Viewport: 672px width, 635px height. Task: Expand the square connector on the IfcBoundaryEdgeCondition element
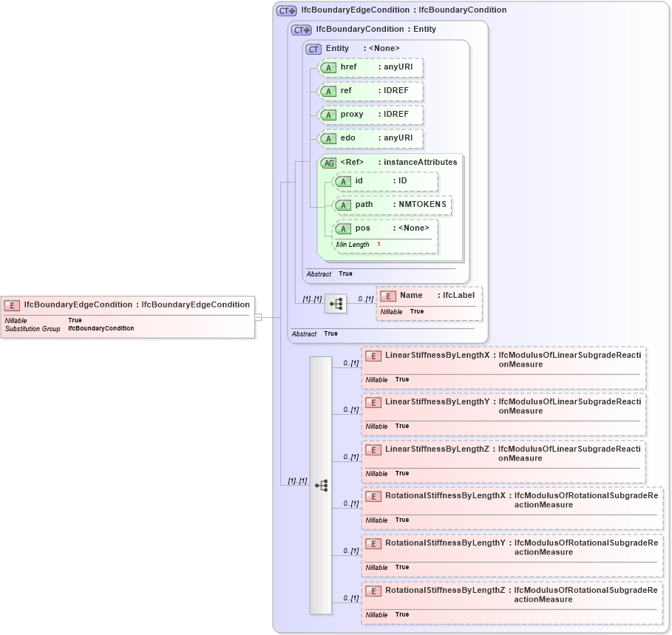pos(259,316)
